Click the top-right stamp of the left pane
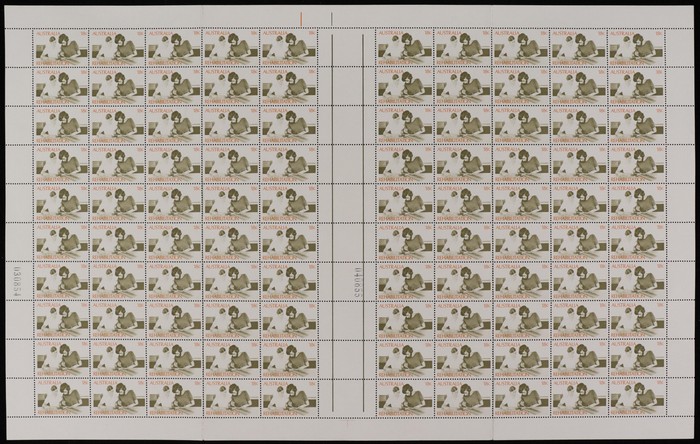Viewport: 700px width, 444px height. click(286, 47)
